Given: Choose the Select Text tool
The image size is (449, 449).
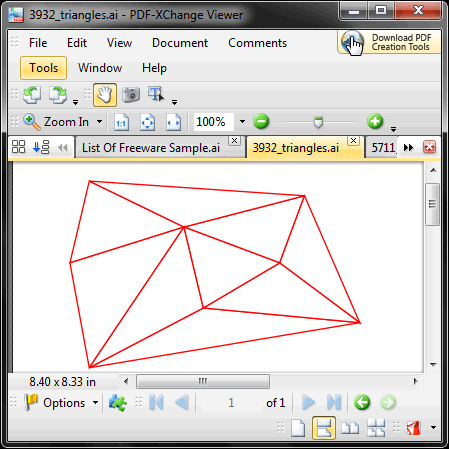Looking at the screenshot, I should point(156,94).
